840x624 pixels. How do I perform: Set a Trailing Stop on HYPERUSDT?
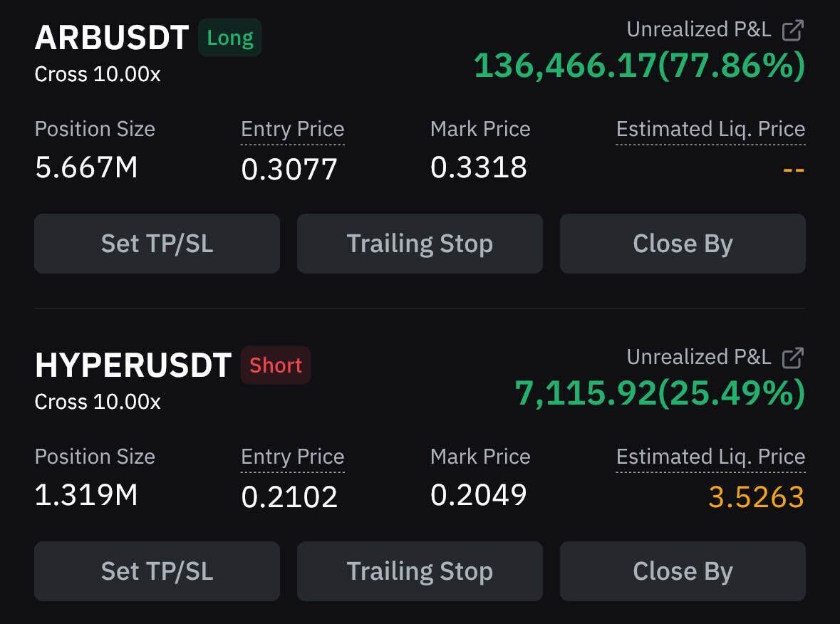[420, 571]
